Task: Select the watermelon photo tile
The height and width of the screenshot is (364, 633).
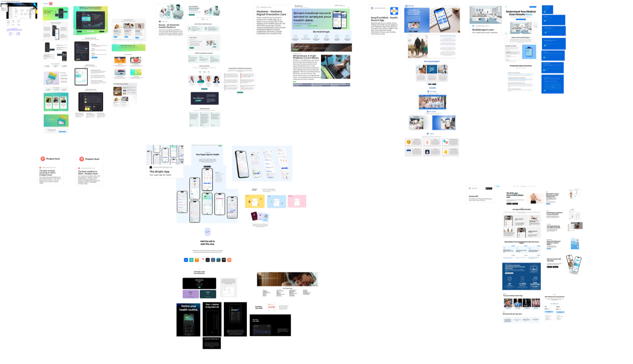Action: click(135, 60)
